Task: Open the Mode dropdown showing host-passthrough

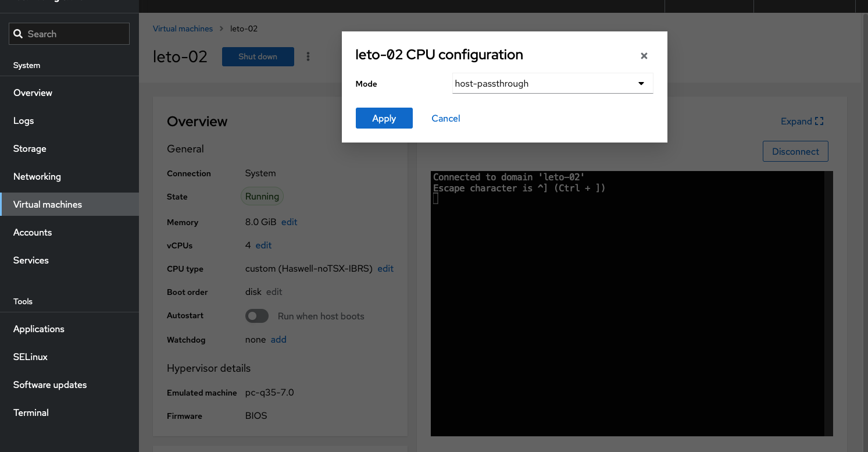Action: [x=552, y=84]
